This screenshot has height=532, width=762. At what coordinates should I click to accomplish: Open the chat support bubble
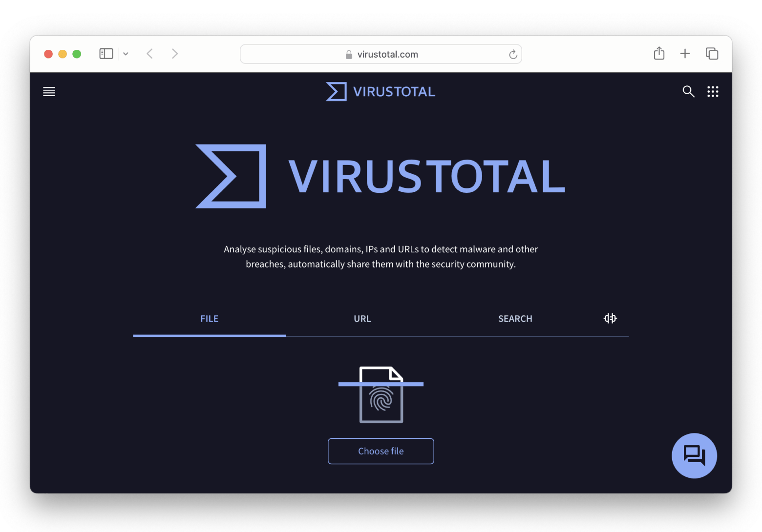coord(694,455)
